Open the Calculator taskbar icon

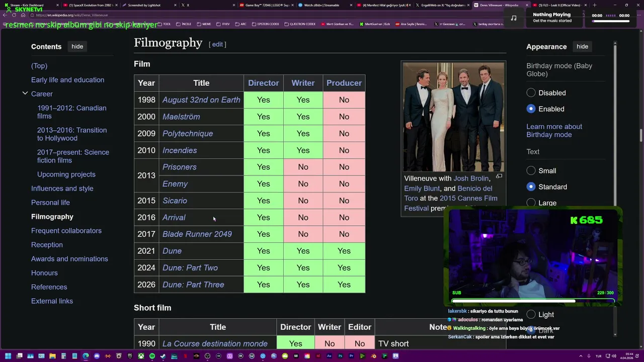coord(63,356)
